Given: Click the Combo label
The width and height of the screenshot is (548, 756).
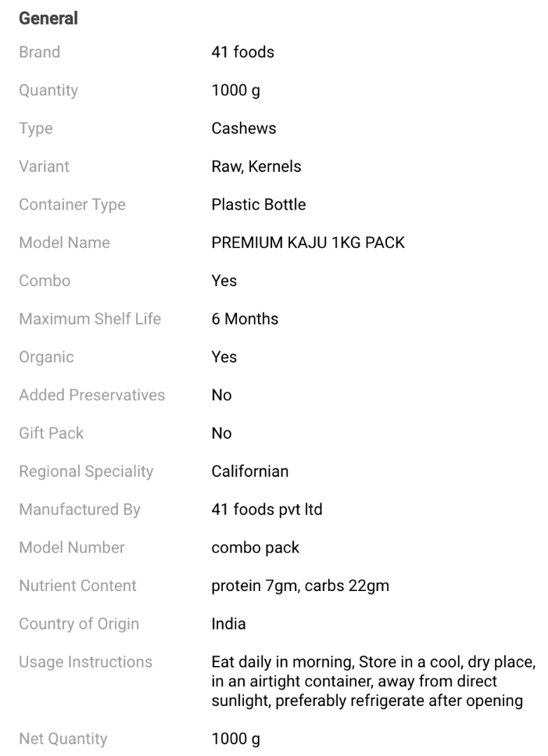Looking at the screenshot, I should point(45,281).
